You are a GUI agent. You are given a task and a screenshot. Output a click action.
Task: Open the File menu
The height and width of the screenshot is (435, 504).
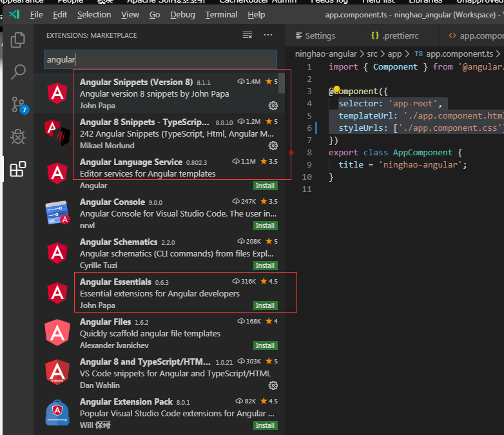[x=36, y=14]
